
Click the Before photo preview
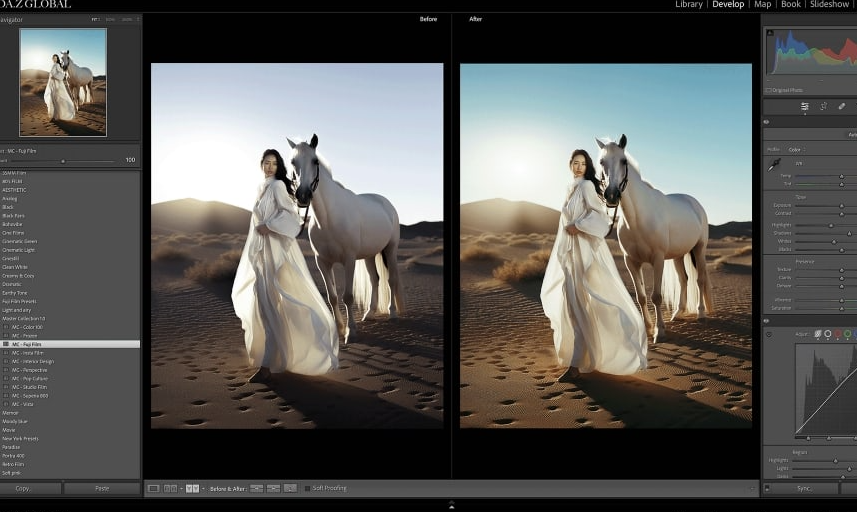tap(297, 245)
